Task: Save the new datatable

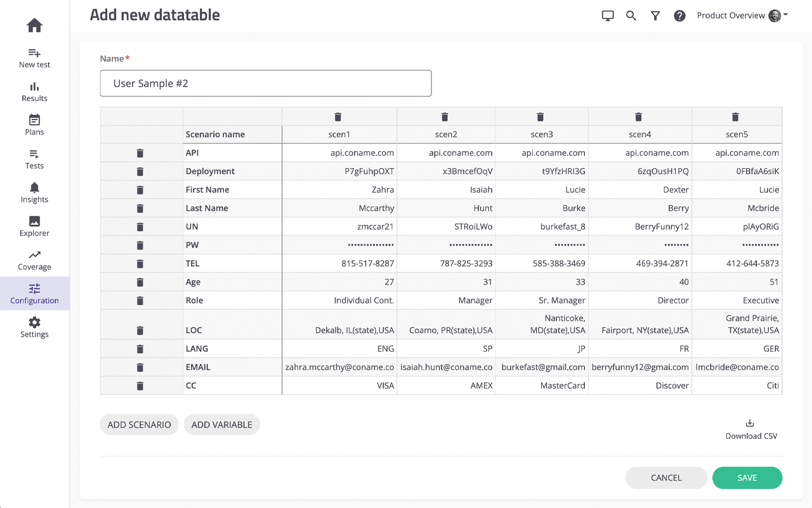Action: point(747,478)
